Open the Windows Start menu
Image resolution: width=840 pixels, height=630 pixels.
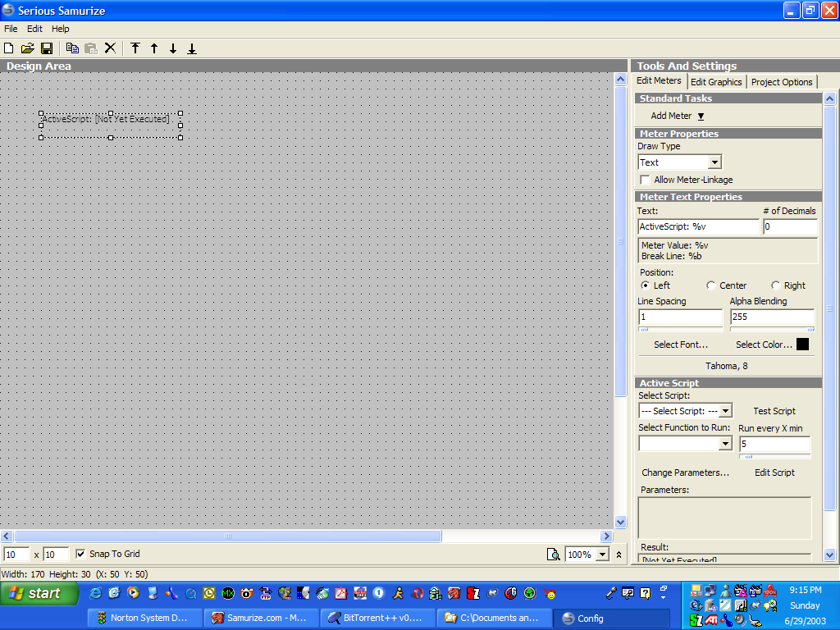tap(39, 593)
